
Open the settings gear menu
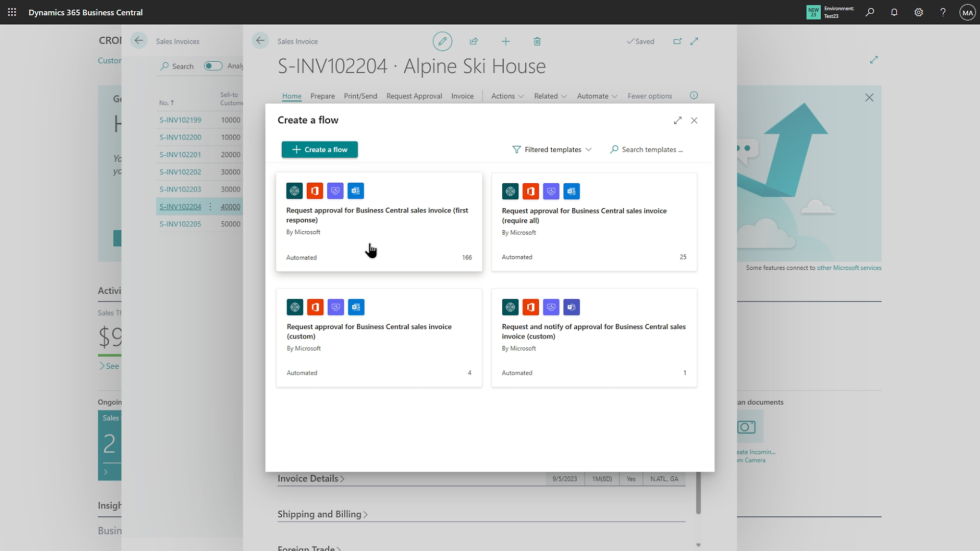point(919,12)
